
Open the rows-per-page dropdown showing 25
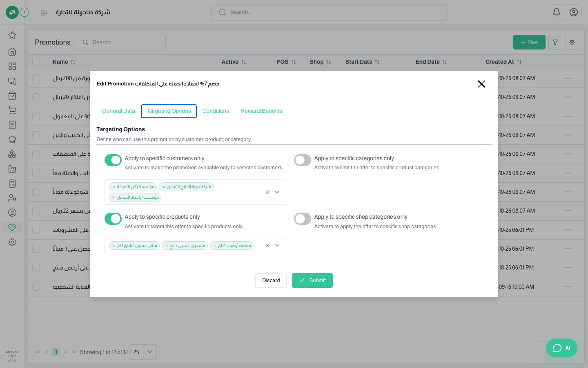point(143,352)
